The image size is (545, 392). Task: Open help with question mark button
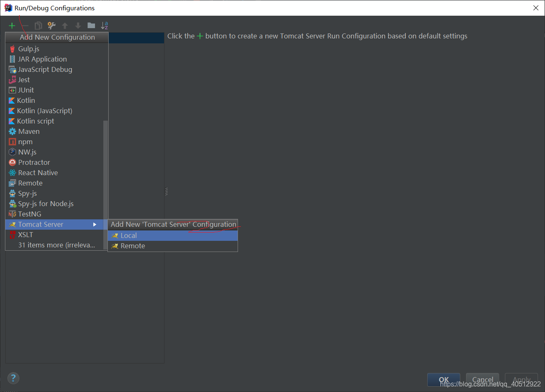13,378
